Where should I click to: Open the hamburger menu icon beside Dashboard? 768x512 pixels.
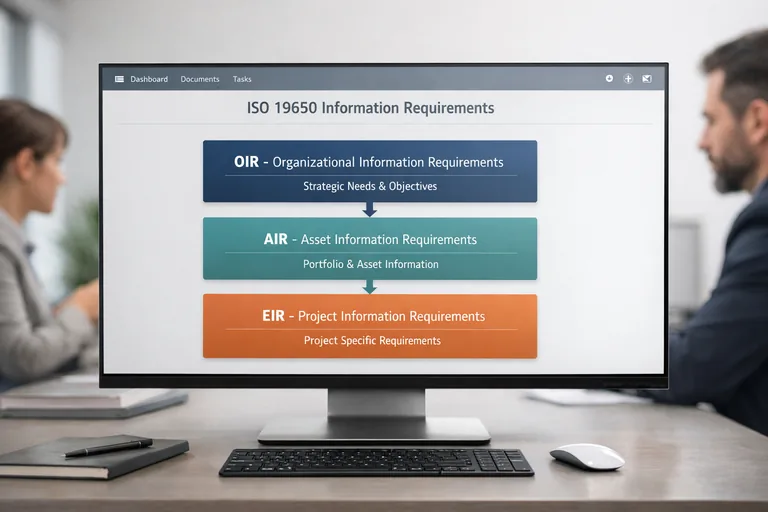click(x=119, y=79)
